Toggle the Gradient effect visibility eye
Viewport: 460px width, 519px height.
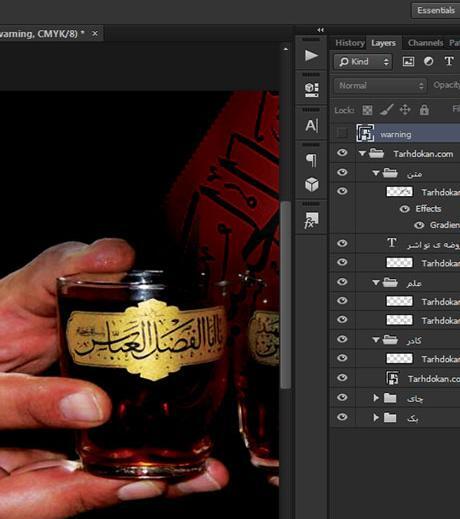click(419, 225)
